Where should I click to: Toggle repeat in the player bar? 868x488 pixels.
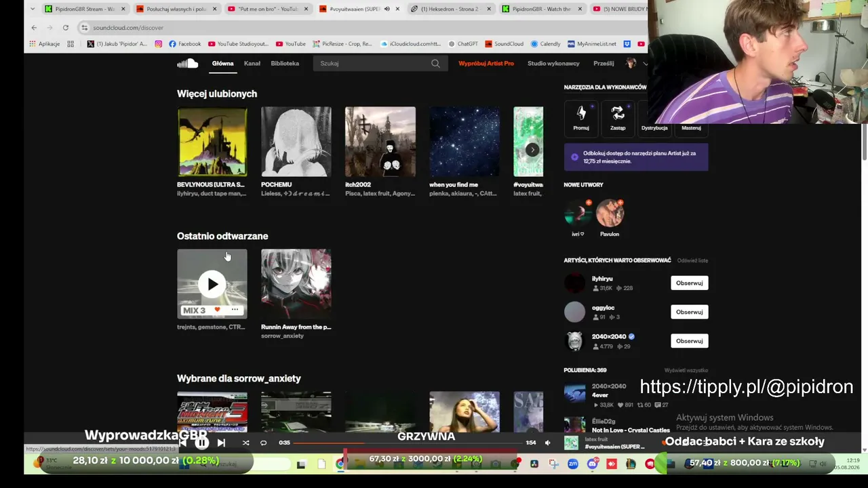point(263,443)
